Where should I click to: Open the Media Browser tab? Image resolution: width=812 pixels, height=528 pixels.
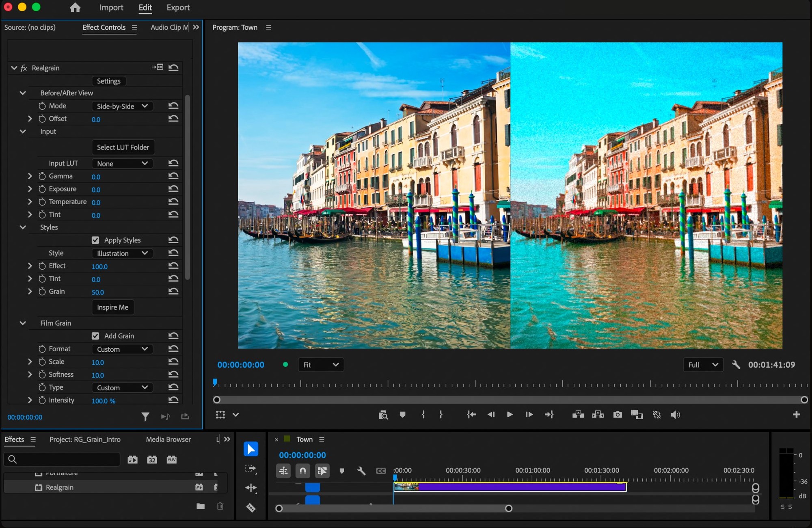point(168,439)
